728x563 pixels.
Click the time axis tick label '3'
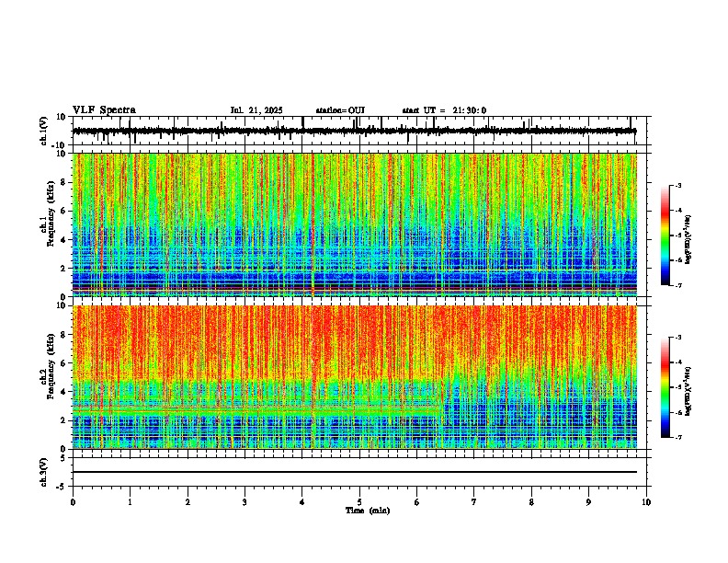(x=245, y=502)
